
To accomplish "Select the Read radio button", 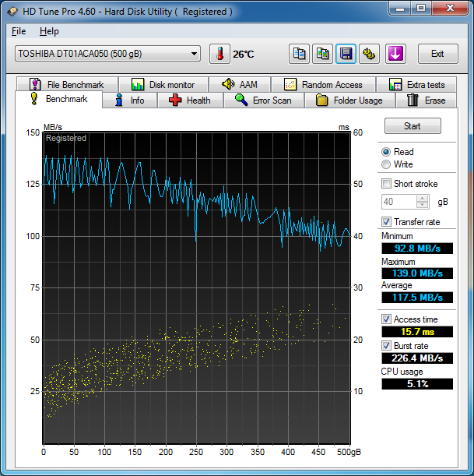I will pos(386,152).
